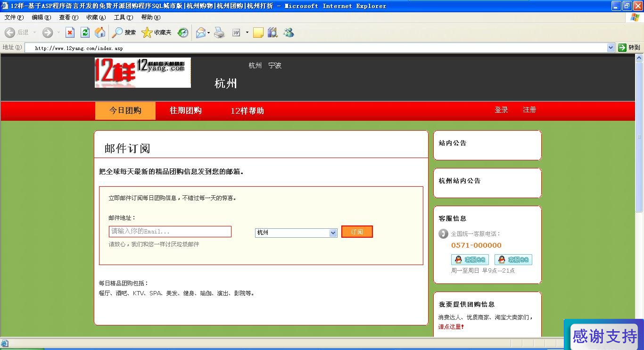The width and height of the screenshot is (644, 350).
Task: Click the vertical scrollbar thumb
Action: pyautogui.click(x=639, y=138)
